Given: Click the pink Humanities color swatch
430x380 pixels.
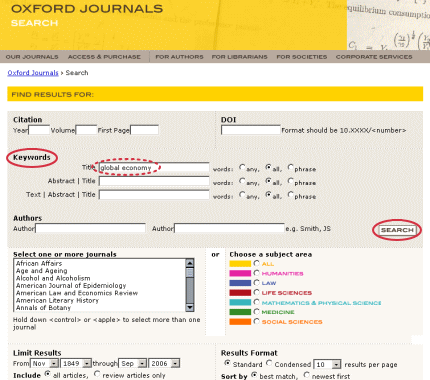Looking at the screenshot, I should [240, 274].
